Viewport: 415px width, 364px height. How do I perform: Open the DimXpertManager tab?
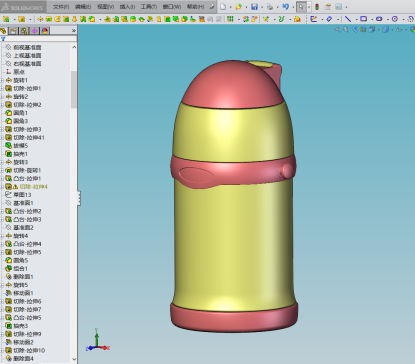pyautogui.click(x=34, y=31)
